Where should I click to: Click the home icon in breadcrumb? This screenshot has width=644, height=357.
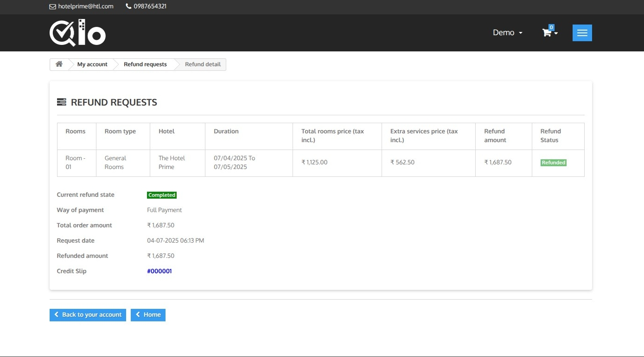pos(59,64)
